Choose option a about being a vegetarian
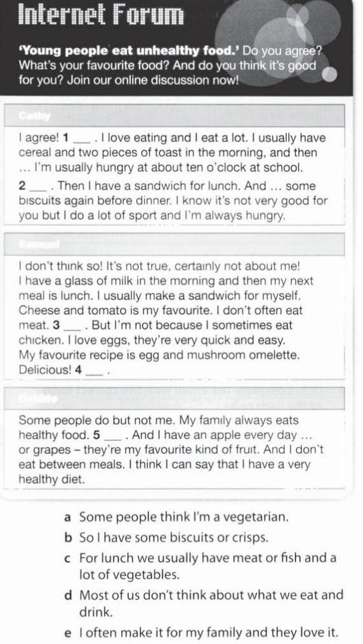This screenshot has height=644, width=363. coord(176,517)
